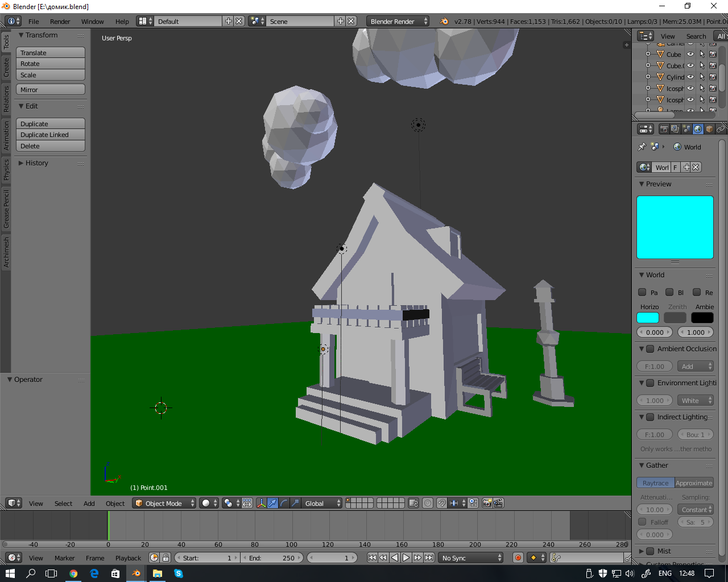728x582 pixels.
Task: Open the Render properties camera icon tab
Action: click(664, 129)
